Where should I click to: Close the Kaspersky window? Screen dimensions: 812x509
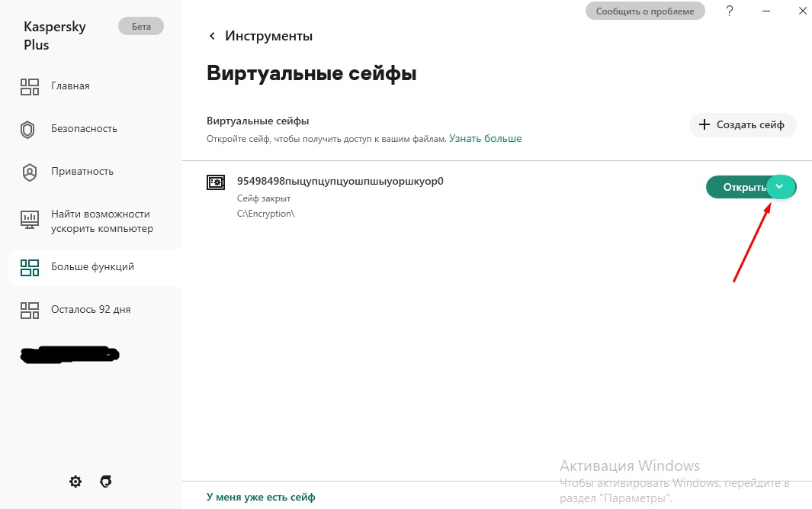pyautogui.click(x=802, y=11)
